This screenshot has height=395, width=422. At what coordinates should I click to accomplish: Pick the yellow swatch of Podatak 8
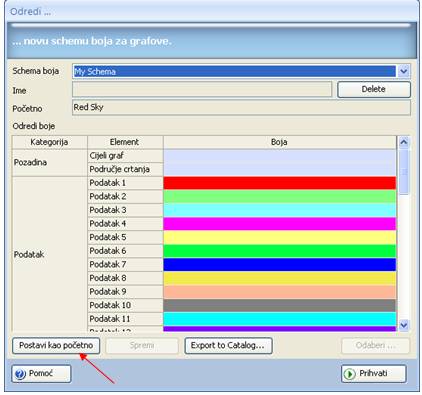click(x=280, y=278)
